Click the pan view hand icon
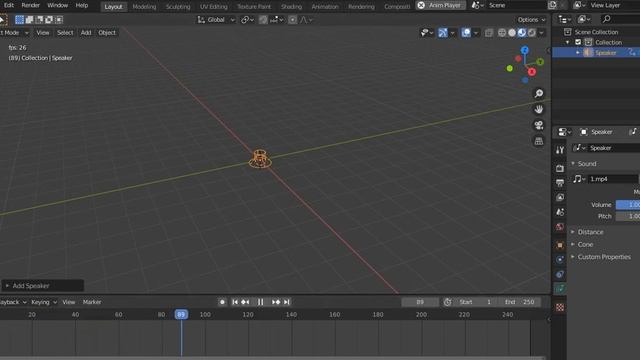Viewport: 640px width, 360px height. (539, 109)
